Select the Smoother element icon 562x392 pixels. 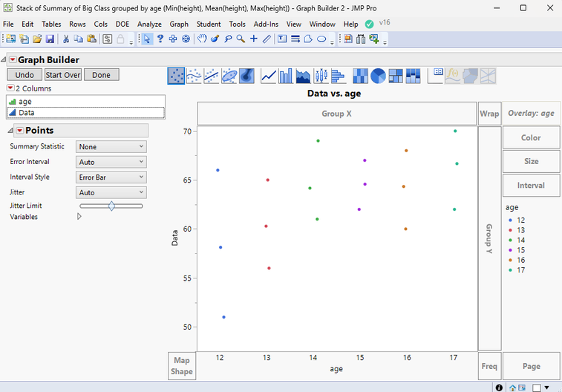(x=194, y=76)
